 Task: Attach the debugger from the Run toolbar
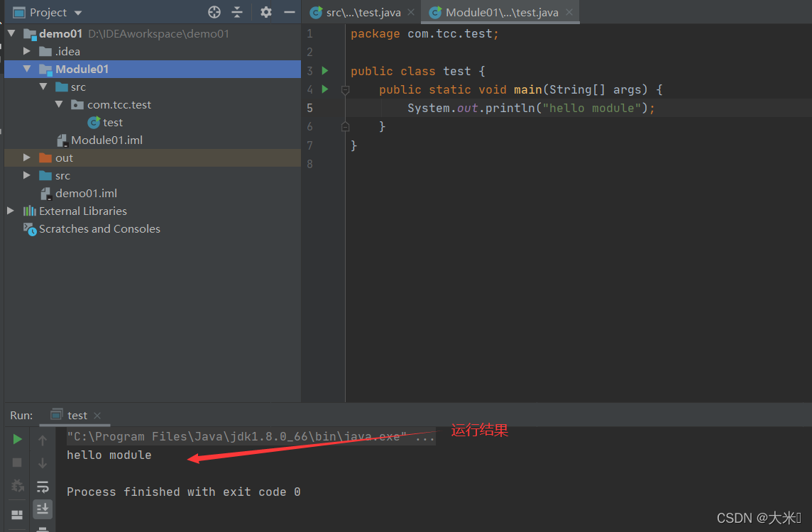tap(17, 486)
